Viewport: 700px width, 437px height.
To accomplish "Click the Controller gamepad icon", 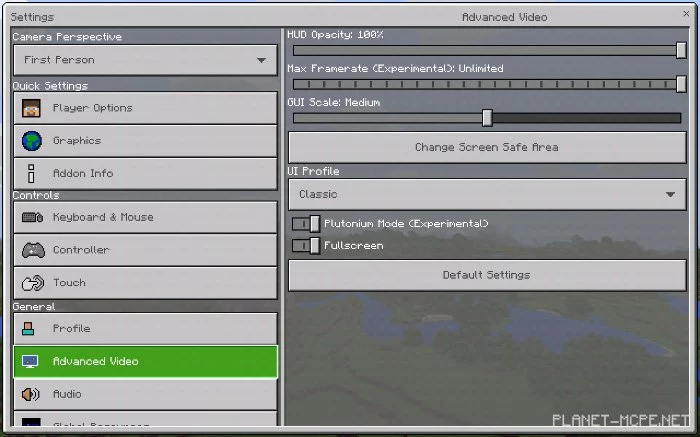I will pos(32,250).
